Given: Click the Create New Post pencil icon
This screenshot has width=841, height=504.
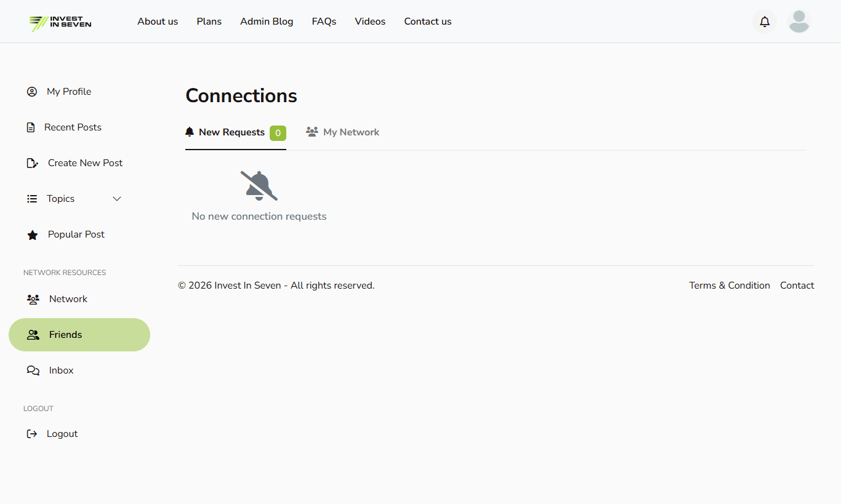Looking at the screenshot, I should [32, 163].
